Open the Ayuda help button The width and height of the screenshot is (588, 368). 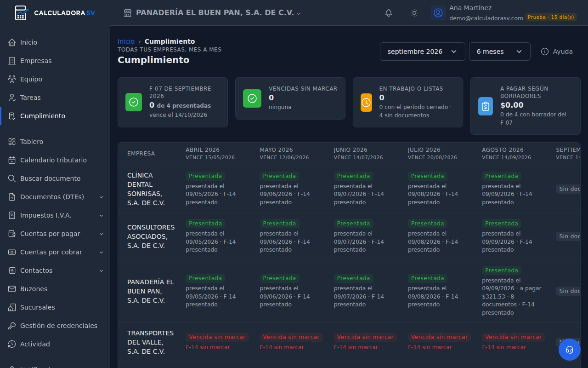pos(557,52)
